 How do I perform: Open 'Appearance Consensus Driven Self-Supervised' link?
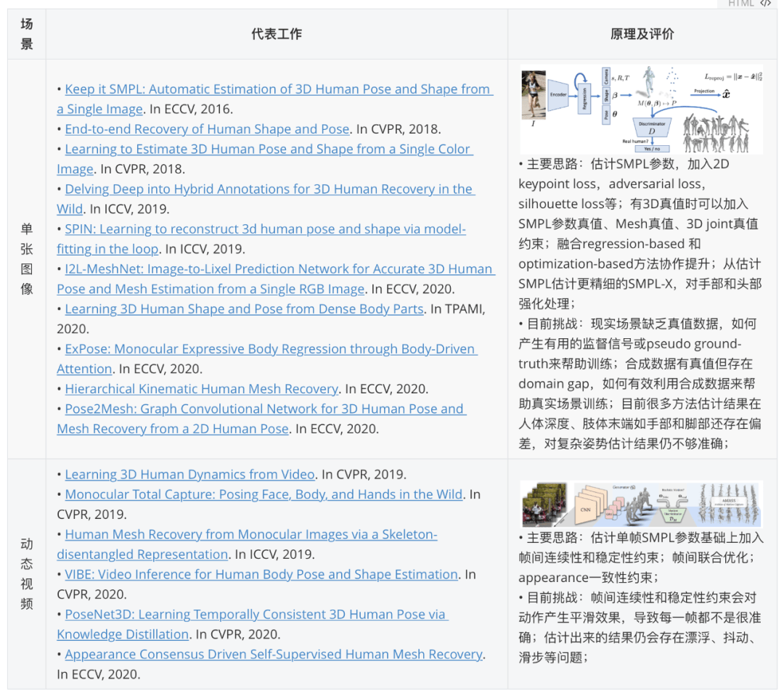(274, 655)
